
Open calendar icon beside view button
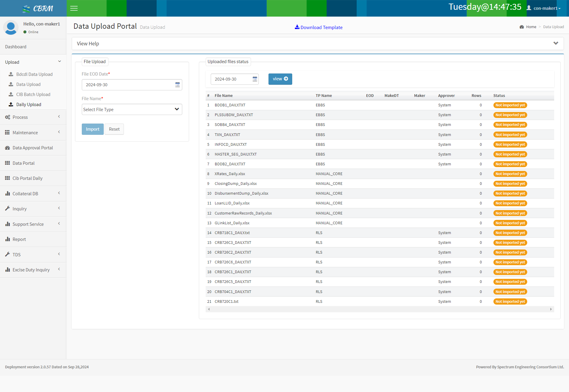pyautogui.click(x=255, y=79)
